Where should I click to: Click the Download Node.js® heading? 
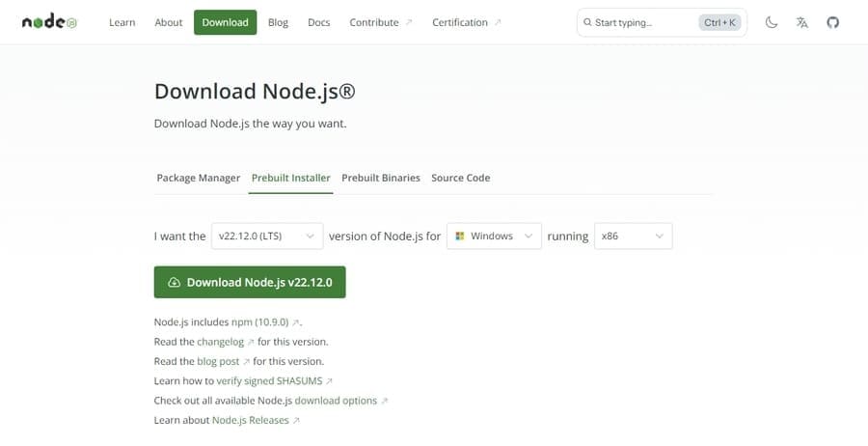pos(255,92)
